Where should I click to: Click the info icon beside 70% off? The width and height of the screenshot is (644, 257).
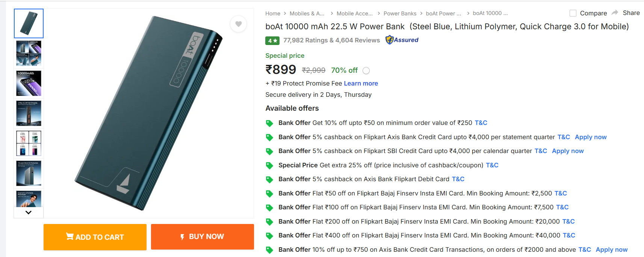366,71
